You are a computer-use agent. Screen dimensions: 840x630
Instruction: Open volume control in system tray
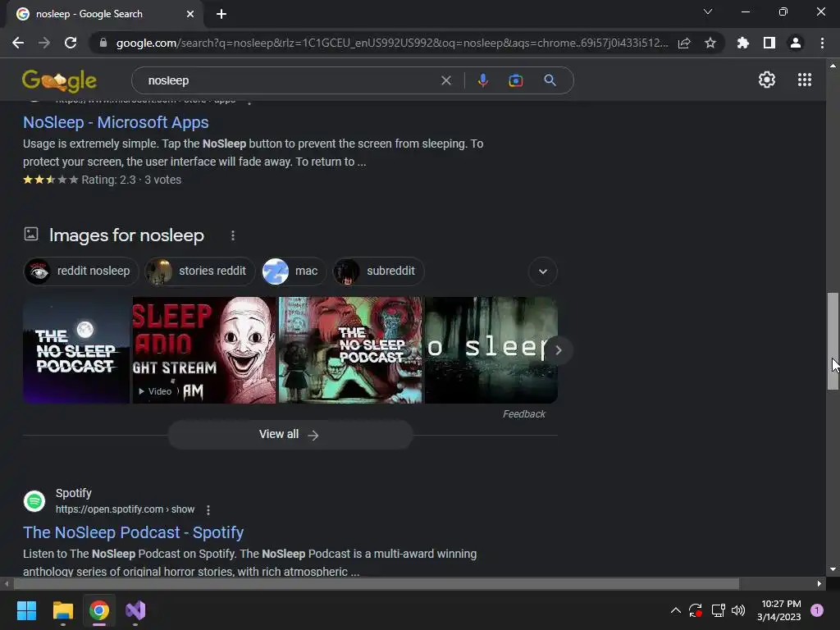738,610
